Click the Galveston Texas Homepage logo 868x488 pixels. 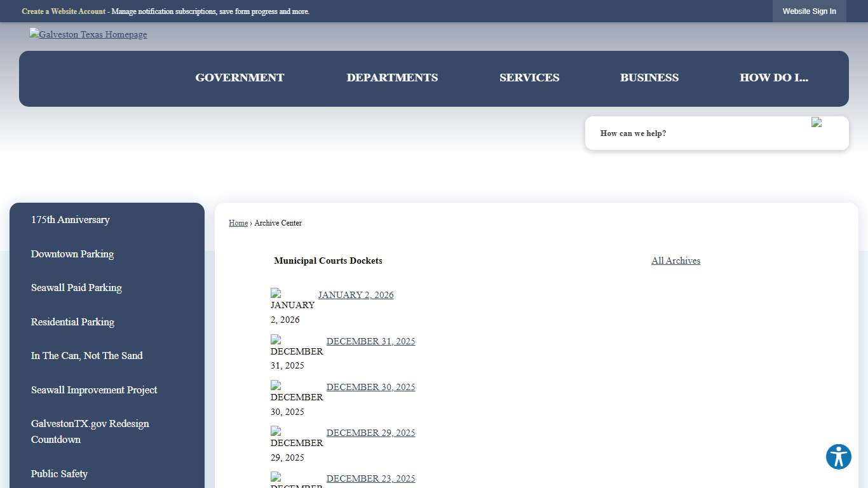(88, 34)
